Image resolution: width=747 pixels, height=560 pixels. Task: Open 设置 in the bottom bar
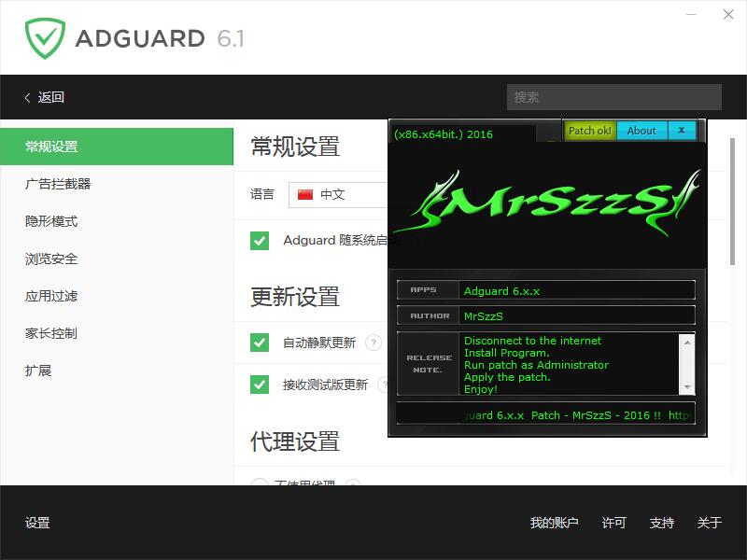37,523
